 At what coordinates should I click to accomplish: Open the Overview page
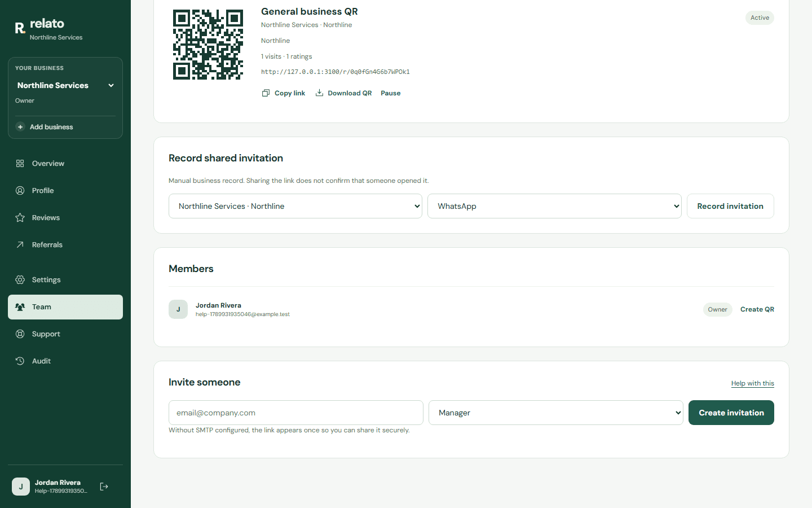65,164
